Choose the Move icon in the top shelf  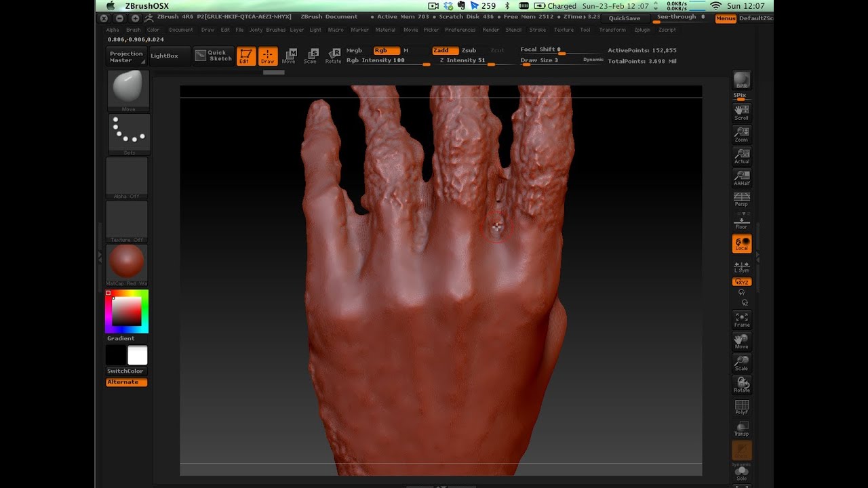tap(289, 56)
